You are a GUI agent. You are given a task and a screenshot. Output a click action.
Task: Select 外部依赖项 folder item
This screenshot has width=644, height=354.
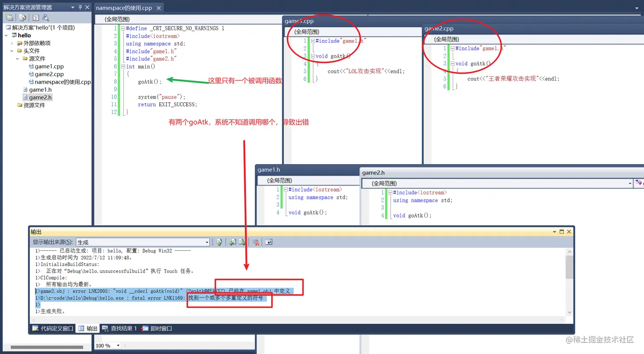point(37,43)
